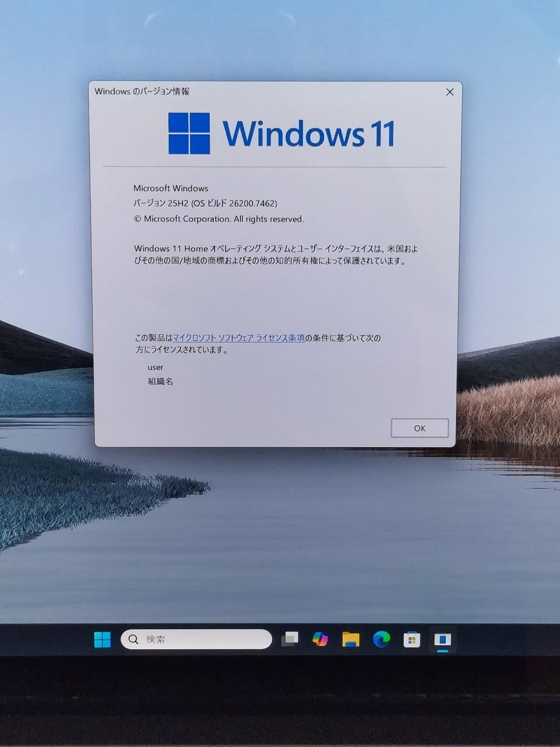Viewport: 560px width, 747px height.
Task: Click the magnifier icon in the search box
Action: point(134,639)
